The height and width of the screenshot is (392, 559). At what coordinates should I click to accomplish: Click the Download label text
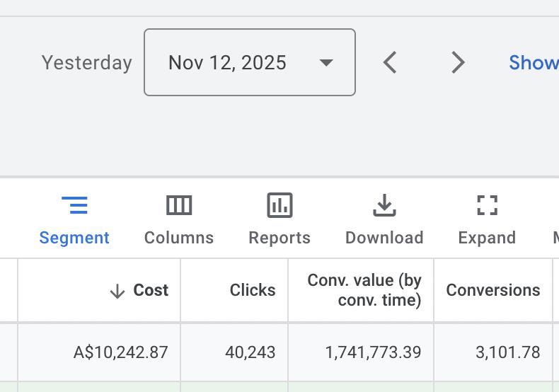point(384,238)
